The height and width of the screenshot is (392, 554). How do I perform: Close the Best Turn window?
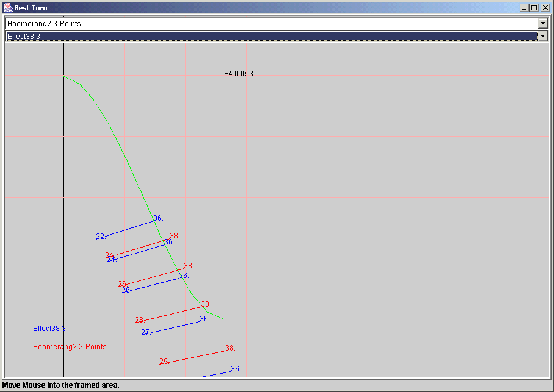coord(544,8)
